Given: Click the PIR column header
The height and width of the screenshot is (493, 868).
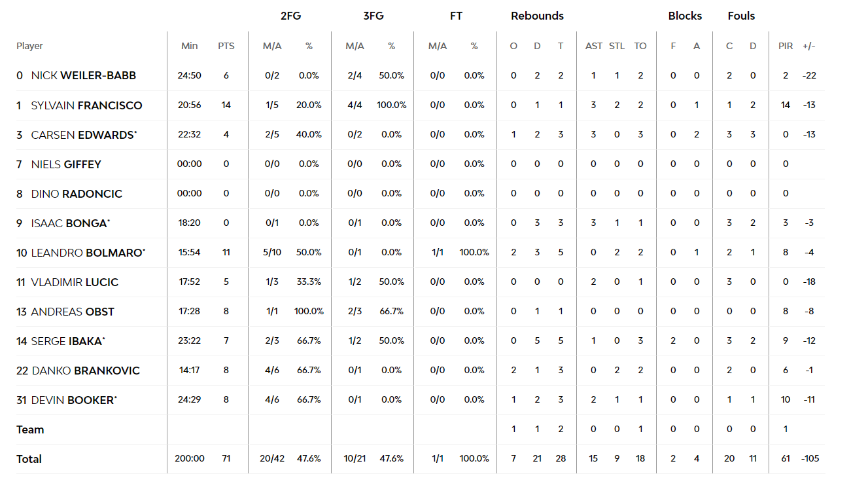Looking at the screenshot, I should click(x=786, y=46).
